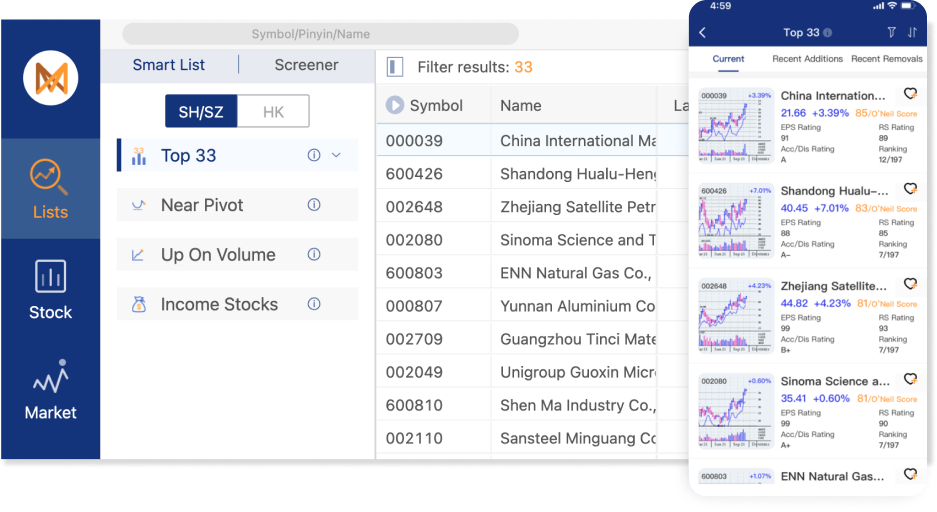
Task: Click the Symbol/Pinyin/Name search field
Action: point(320,34)
